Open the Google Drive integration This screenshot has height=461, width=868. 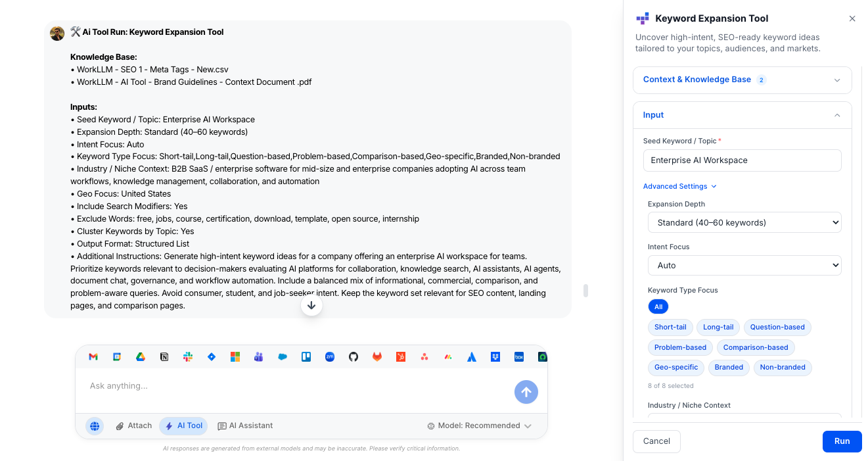click(141, 357)
